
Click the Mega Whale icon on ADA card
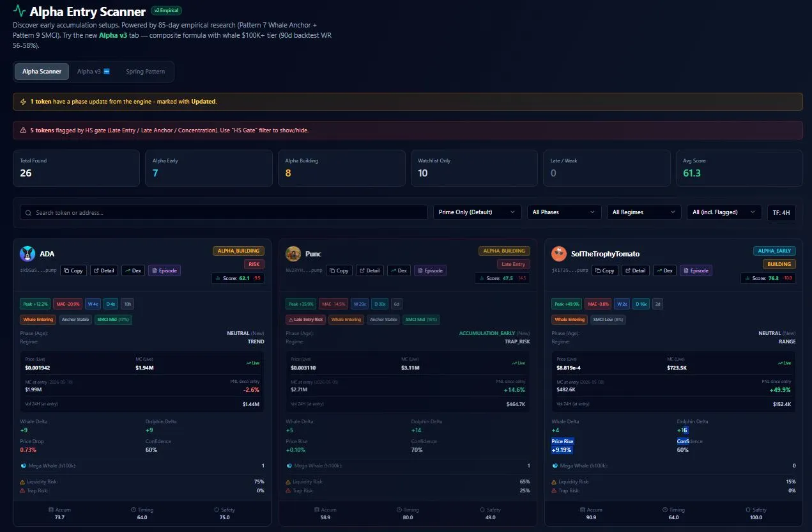23,465
